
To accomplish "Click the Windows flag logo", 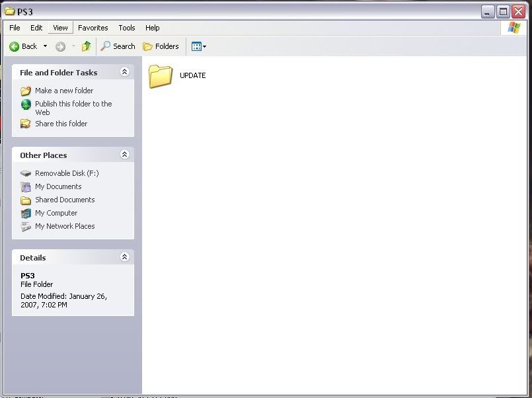I will tap(513, 28).
